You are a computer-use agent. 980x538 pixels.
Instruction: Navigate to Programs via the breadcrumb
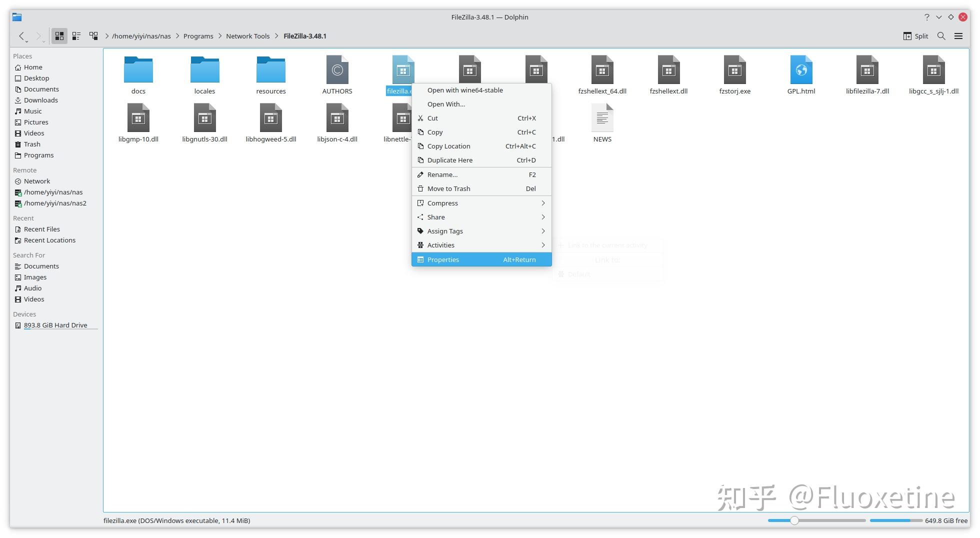[198, 35]
